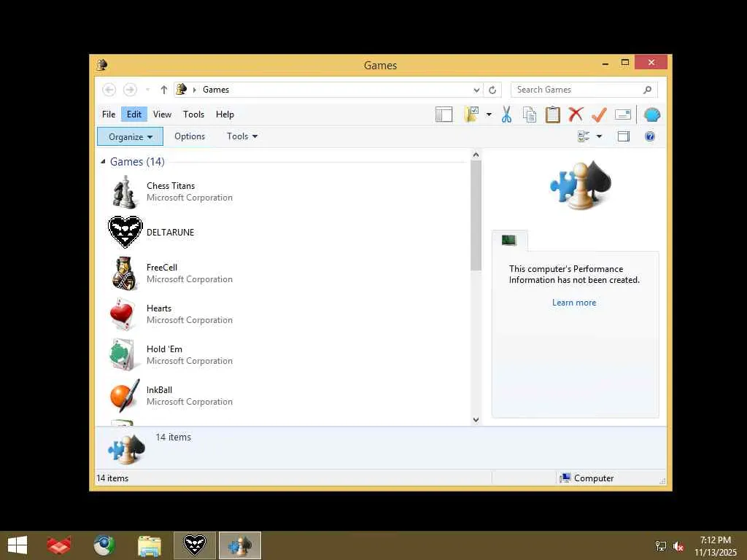Open the dropdown arrow beside folder options icon

[x=489, y=114]
